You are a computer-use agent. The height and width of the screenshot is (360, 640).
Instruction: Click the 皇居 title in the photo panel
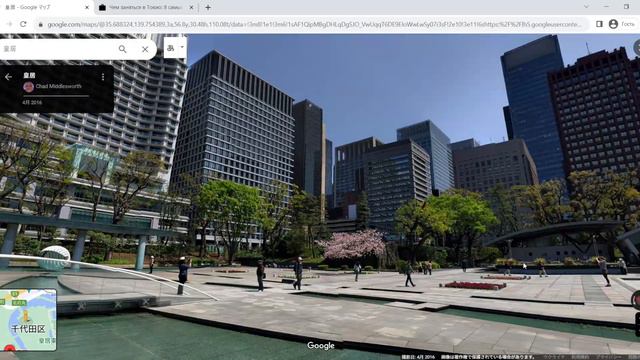click(x=29, y=75)
